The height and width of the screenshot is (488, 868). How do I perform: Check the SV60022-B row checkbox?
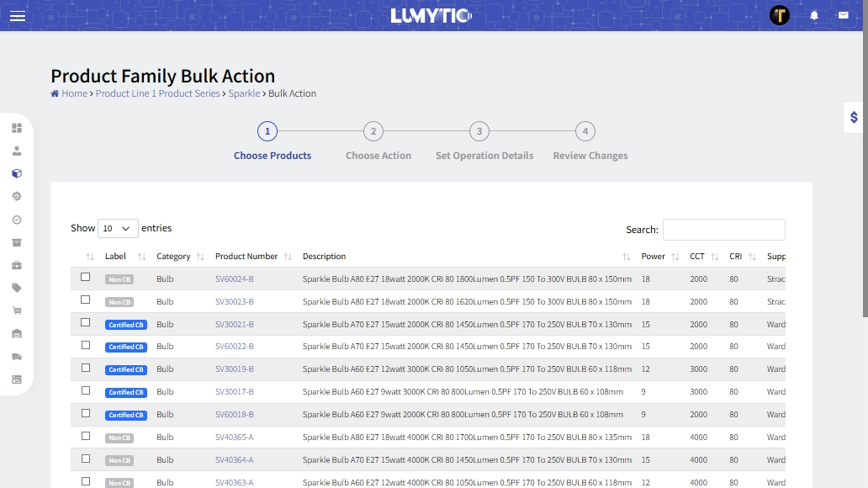pyautogui.click(x=85, y=345)
